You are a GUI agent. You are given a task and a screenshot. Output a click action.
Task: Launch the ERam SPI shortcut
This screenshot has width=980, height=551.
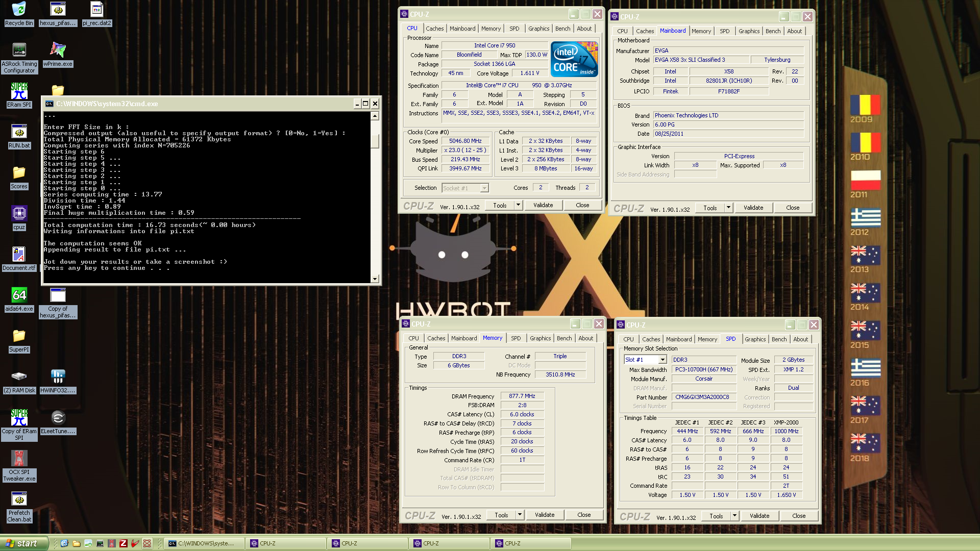(x=19, y=95)
